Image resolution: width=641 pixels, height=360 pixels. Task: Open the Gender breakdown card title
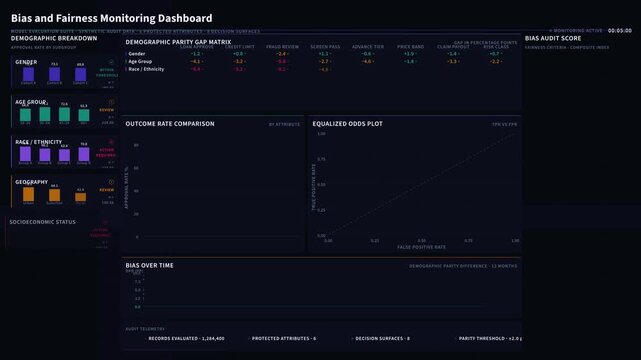(x=26, y=62)
